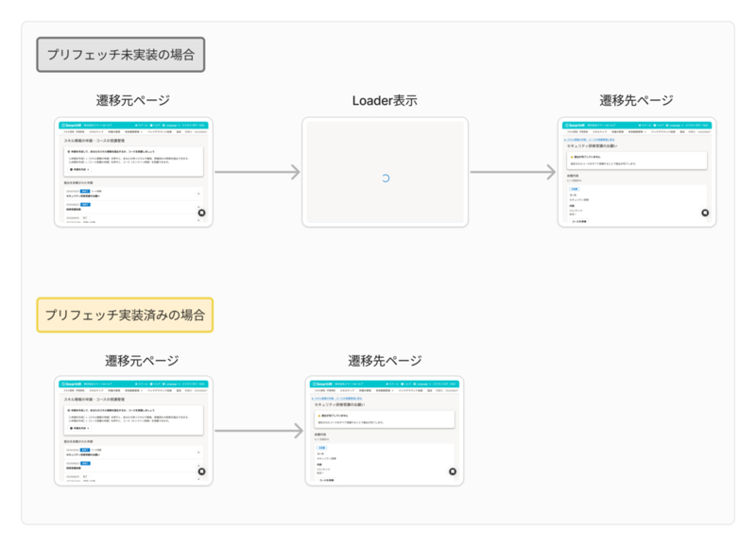Open the 遷移元ページ thumbnail under プリフェッチ未実装の場合
Viewport: 756px width, 546px height.
[133, 172]
